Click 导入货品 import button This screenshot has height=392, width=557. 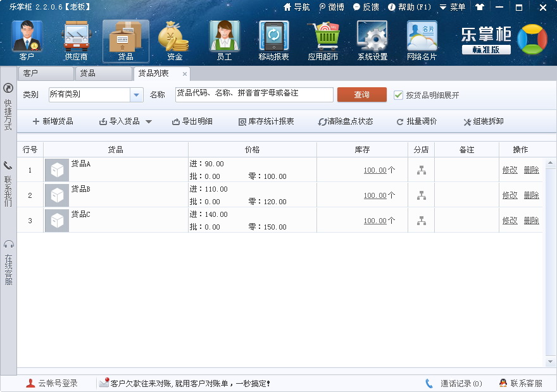(120, 121)
